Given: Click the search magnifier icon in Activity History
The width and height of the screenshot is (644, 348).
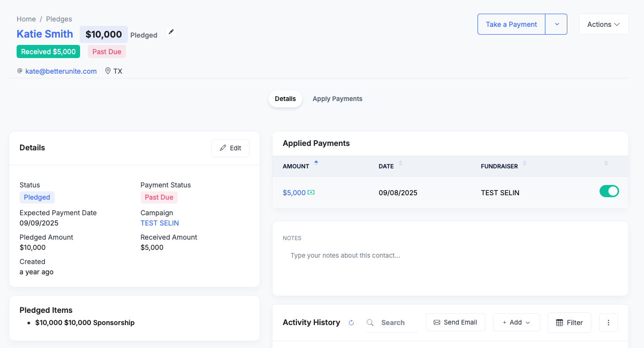Looking at the screenshot, I should [370, 323].
